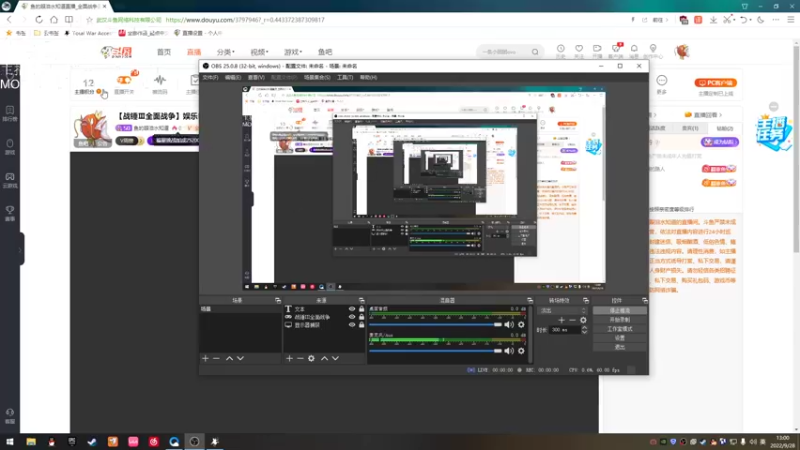This screenshot has height=450, width=800.
Task: Reload the browser page
Action: [39, 19]
